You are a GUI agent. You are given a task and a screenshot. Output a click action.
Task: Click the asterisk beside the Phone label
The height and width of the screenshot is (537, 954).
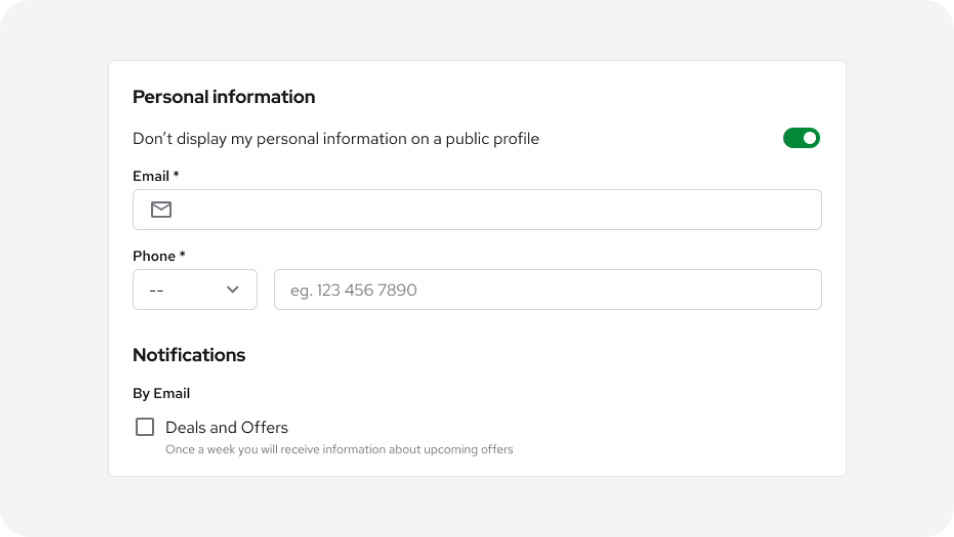pyautogui.click(x=182, y=254)
